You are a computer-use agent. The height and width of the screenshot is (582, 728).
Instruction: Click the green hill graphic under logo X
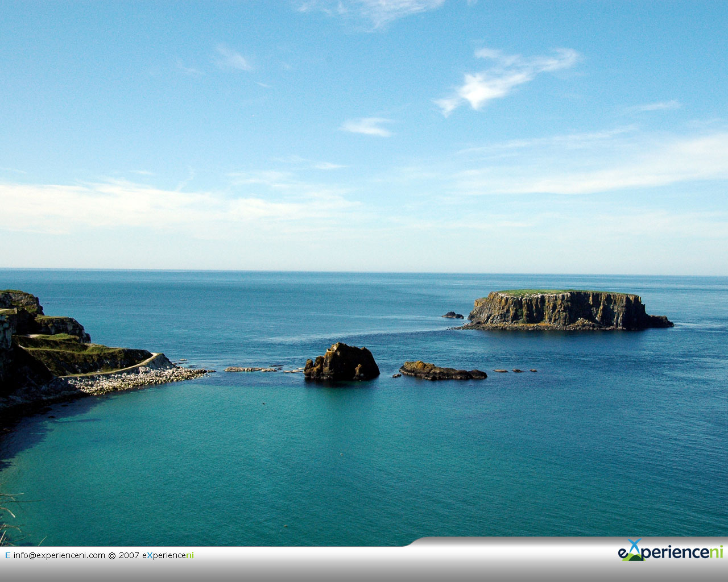632,557
